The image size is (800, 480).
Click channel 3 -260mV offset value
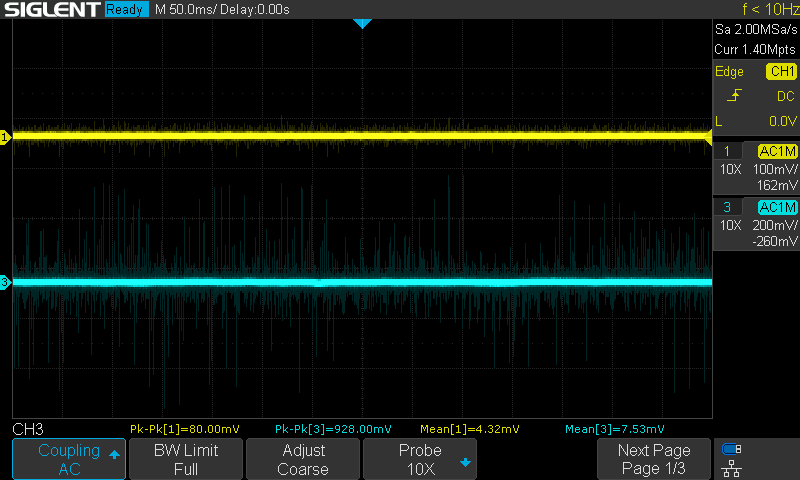774,241
